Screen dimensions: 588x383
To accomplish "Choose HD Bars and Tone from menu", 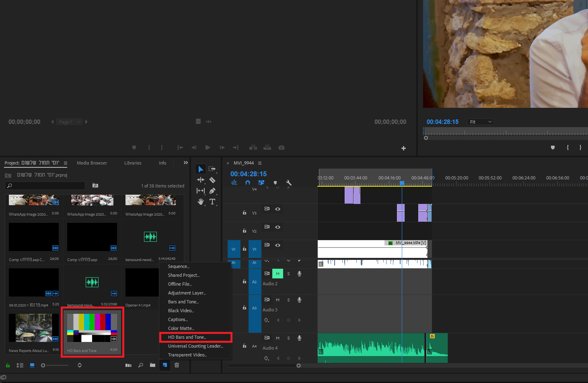I will (x=187, y=337).
